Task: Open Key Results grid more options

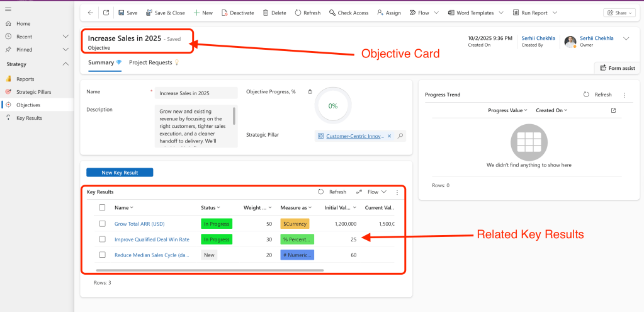Action: pos(397,192)
